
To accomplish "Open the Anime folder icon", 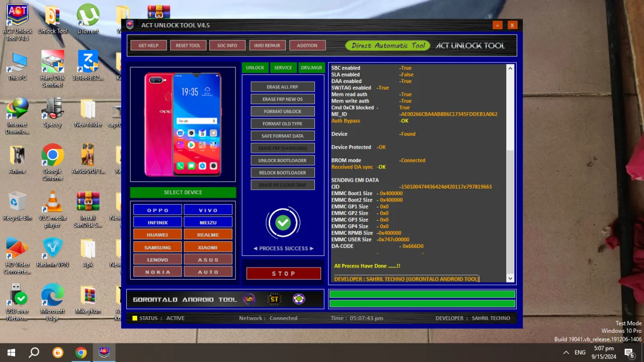I will [18, 160].
